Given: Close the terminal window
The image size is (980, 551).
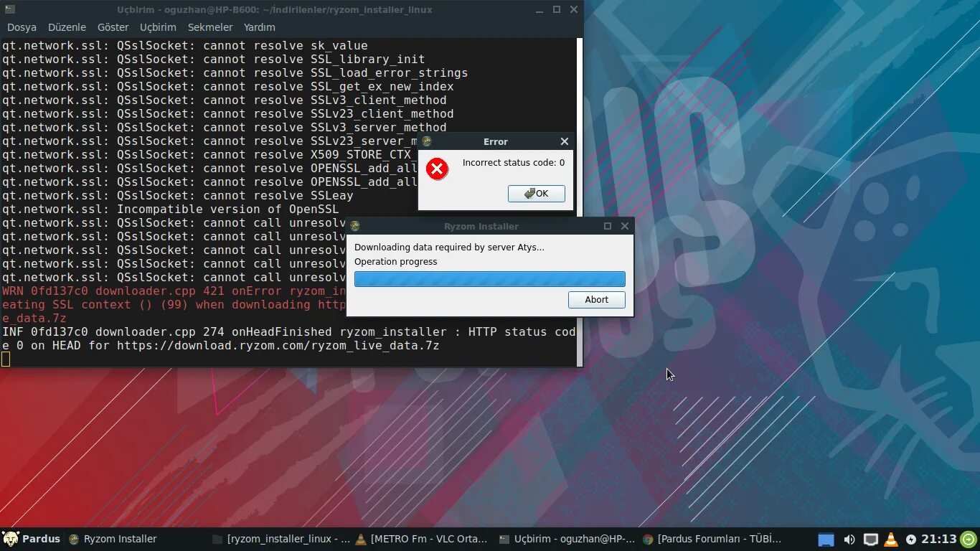Looking at the screenshot, I should pyautogui.click(x=574, y=10).
